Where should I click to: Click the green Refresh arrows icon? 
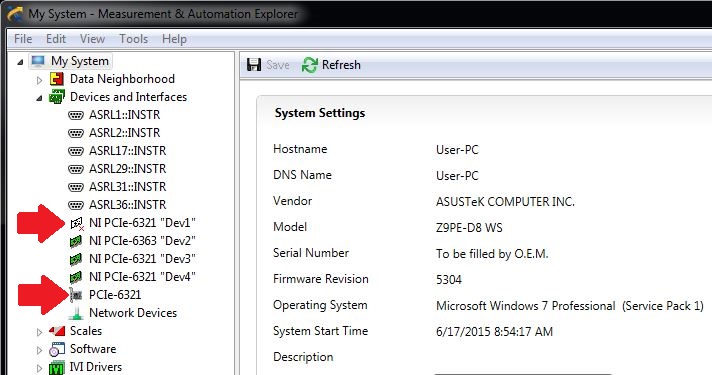click(x=310, y=65)
